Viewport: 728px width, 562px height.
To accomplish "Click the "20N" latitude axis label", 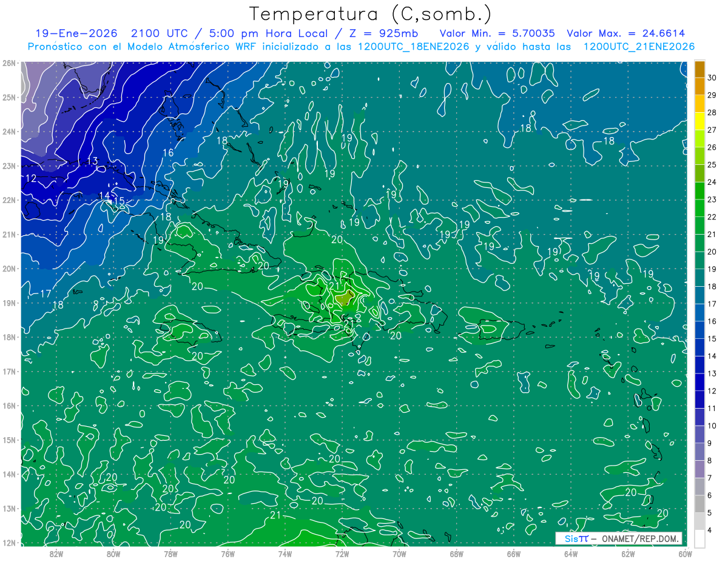I will pos(8,269).
